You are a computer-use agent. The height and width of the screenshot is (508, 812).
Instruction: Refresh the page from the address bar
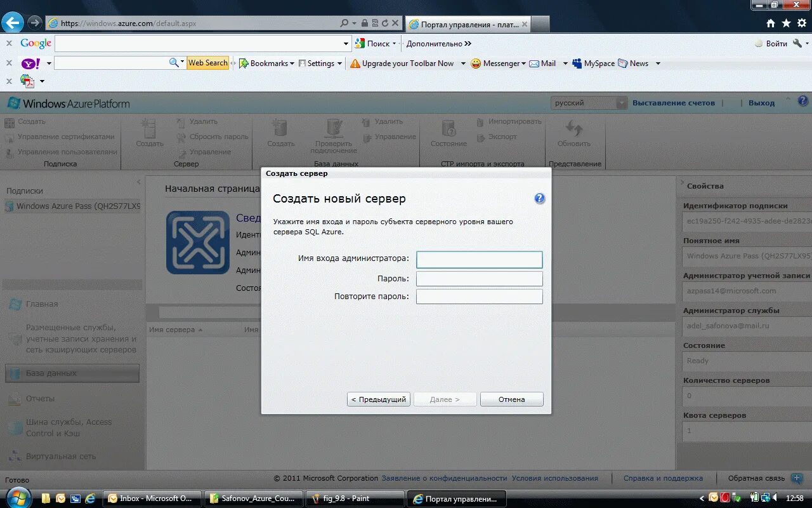coord(385,23)
